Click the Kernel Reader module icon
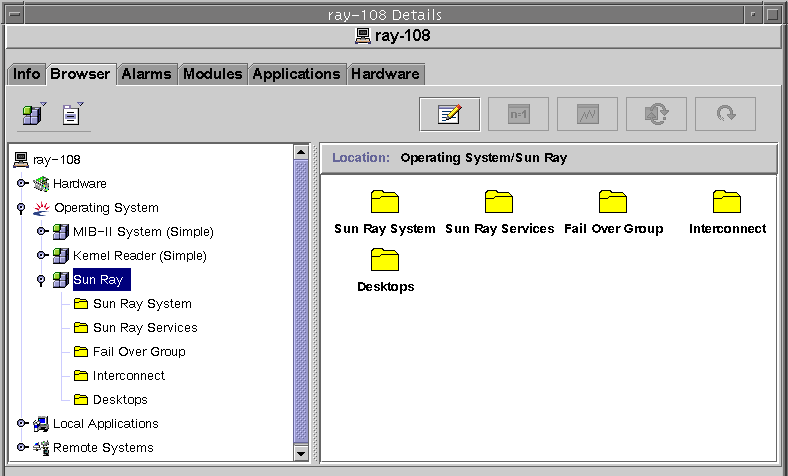788x476 pixels. pyautogui.click(x=61, y=256)
